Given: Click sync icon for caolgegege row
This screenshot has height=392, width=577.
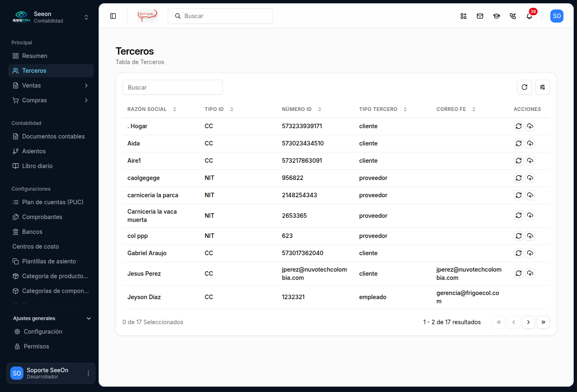Looking at the screenshot, I should tap(519, 178).
